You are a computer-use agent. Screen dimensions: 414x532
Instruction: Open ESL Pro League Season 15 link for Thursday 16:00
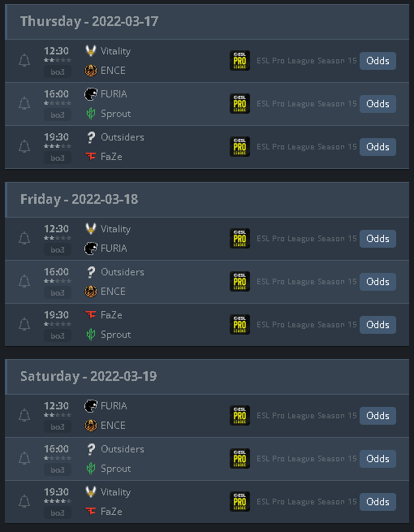307,104
